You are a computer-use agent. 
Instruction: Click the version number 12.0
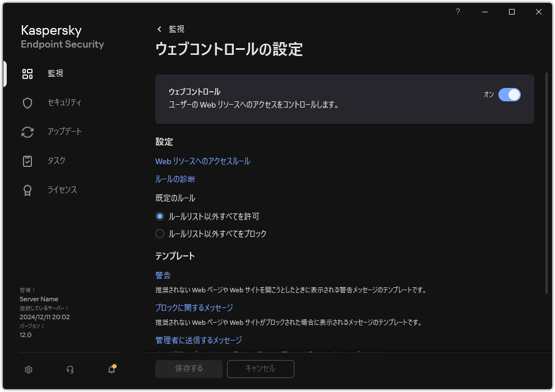pos(25,335)
